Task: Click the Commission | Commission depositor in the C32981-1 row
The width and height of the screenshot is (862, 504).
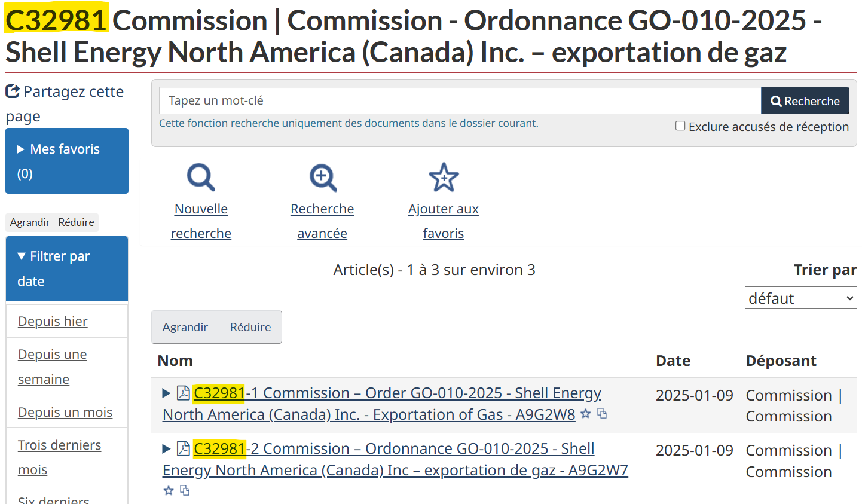Action: tap(794, 405)
